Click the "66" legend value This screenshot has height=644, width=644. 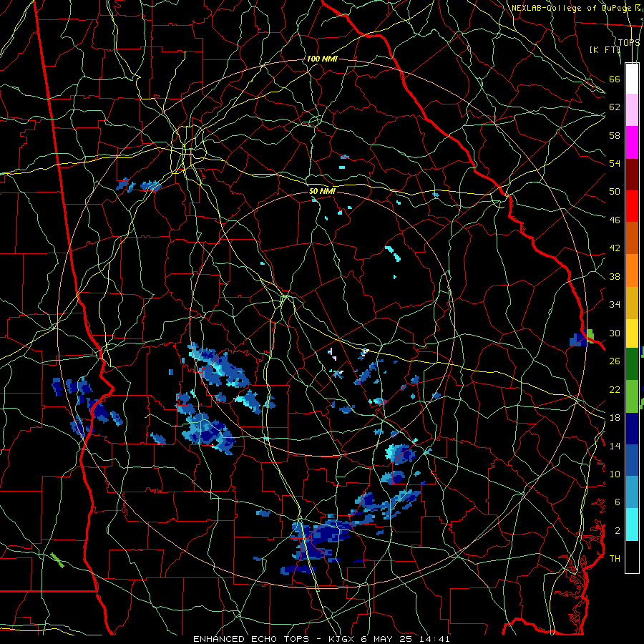tap(615, 79)
